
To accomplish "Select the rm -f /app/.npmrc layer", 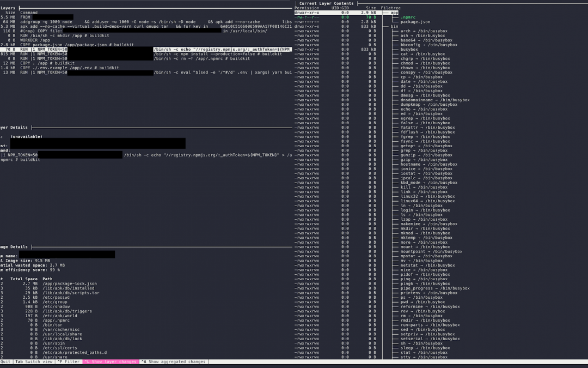I will pyautogui.click(x=146, y=58).
